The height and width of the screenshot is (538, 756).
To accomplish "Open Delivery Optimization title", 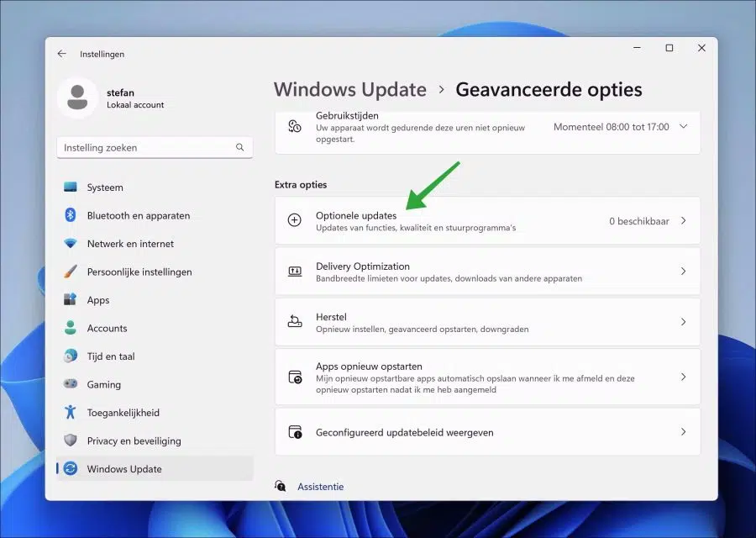I will pyautogui.click(x=363, y=266).
